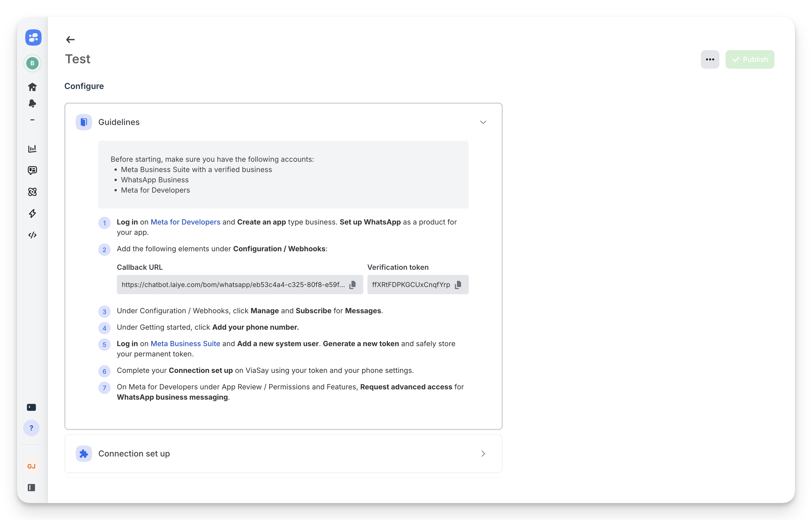812x520 pixels.
Task: Open the GJ user avatar menu
Action: pyautogui.click(x=31, y=466)
